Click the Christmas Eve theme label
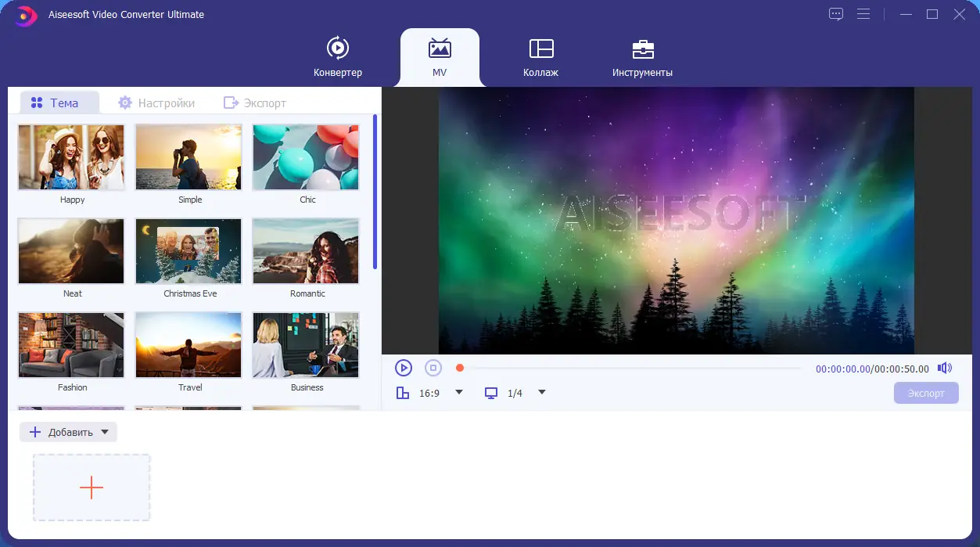 click(190, 293)
